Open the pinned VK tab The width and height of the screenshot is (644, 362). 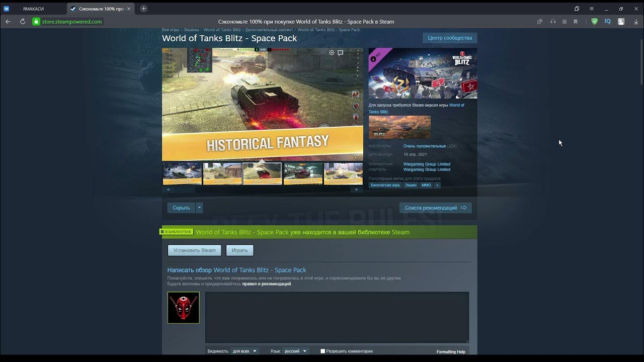click(7, 9)
